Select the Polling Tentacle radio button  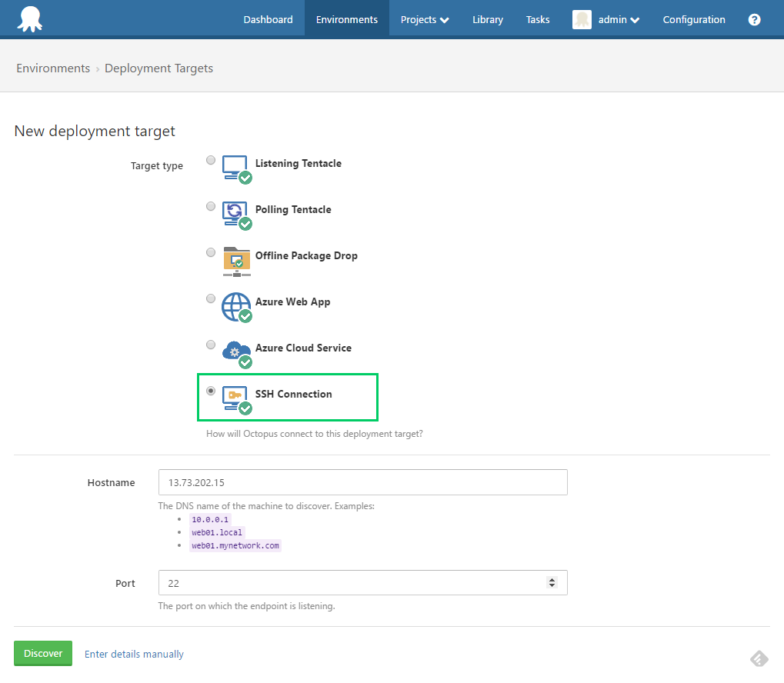pos(211,206)
